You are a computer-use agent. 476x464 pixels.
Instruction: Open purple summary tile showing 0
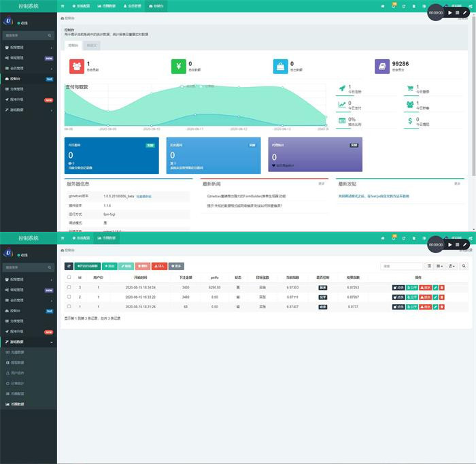point(315,154)
